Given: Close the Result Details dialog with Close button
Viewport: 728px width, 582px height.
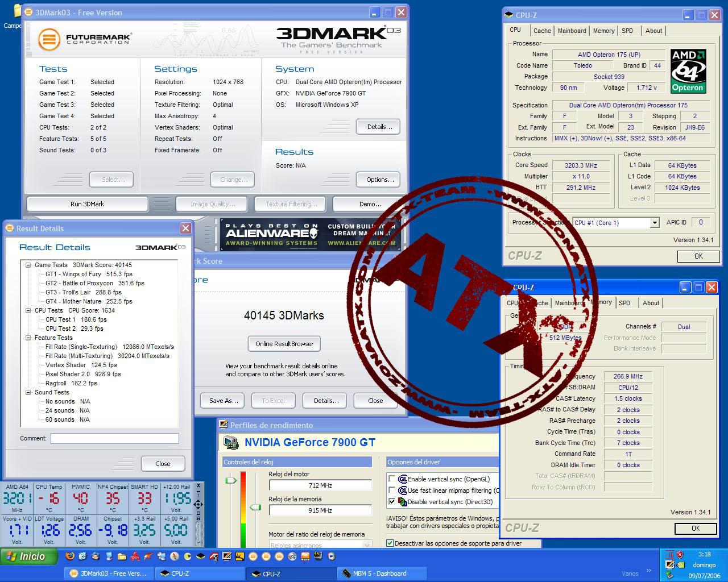Looking at the screenshot, I should point(163,464).
